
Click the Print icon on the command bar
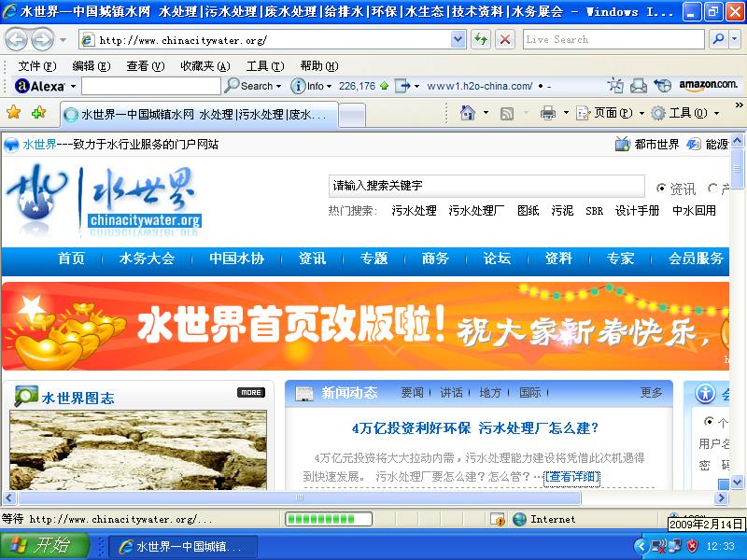pyautogui.click(x=547, y=112)
